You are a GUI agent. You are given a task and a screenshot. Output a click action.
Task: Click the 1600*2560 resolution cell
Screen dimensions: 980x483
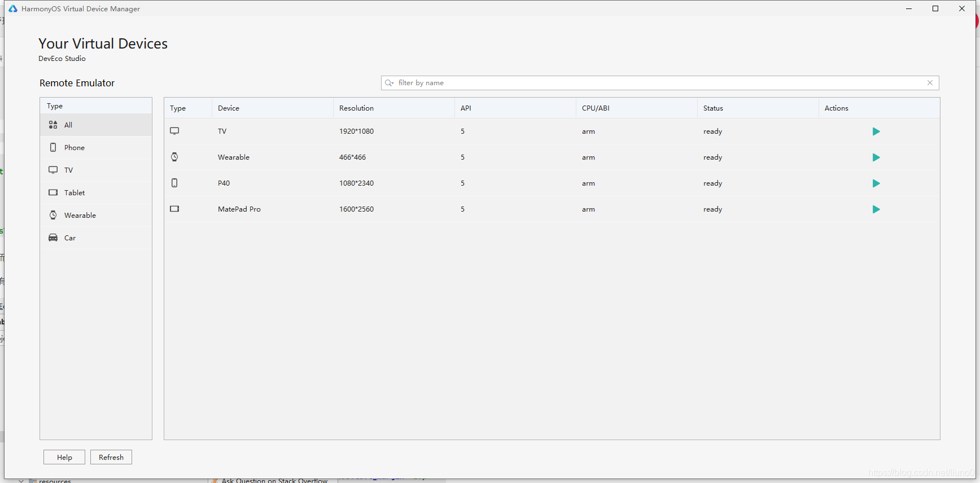point(356,209)
